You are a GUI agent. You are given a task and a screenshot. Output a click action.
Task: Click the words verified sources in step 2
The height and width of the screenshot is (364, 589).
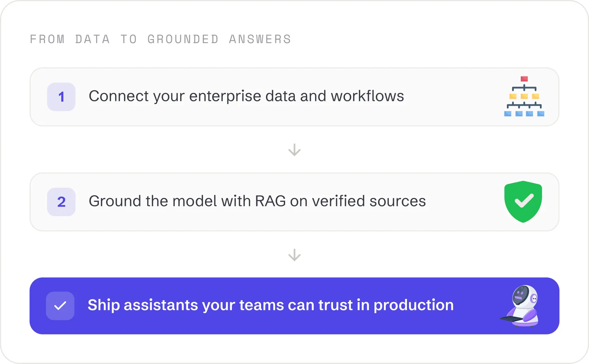[x=369, y=201]
